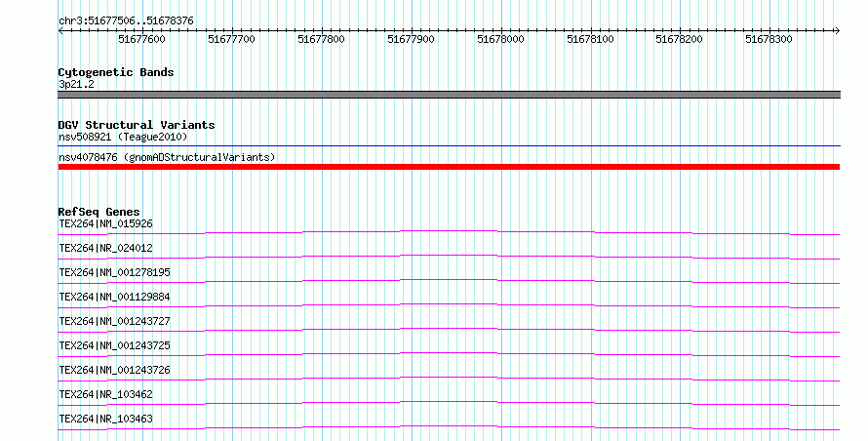Select the Cytogenetic Bands track title
The image size is (868, 441).
pyautogui.click(x=116, y=72)
